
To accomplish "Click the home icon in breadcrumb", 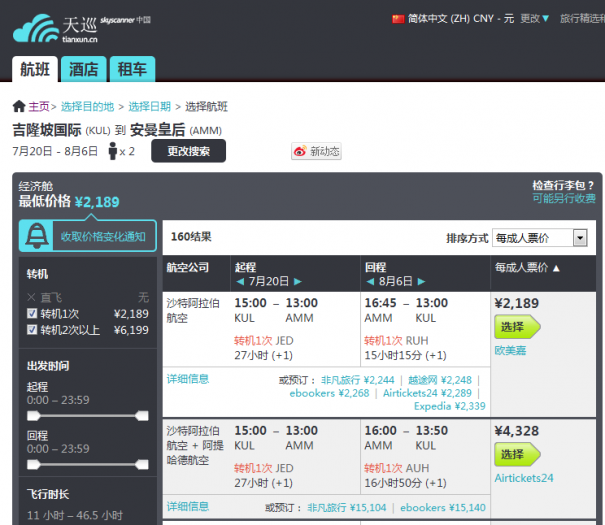I will (x=19, y=106).
